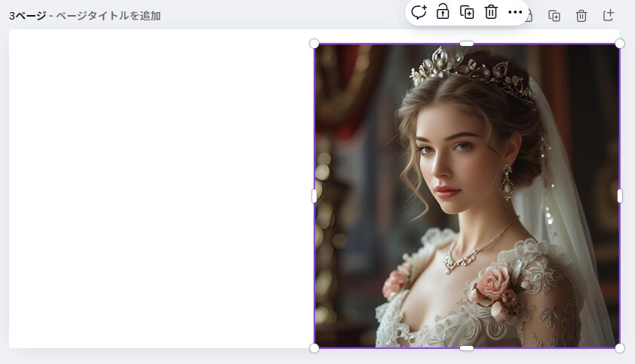The image size is (635, 364).
Task: Duplicate page 3 using the page header icon
Action: (554, 16)
